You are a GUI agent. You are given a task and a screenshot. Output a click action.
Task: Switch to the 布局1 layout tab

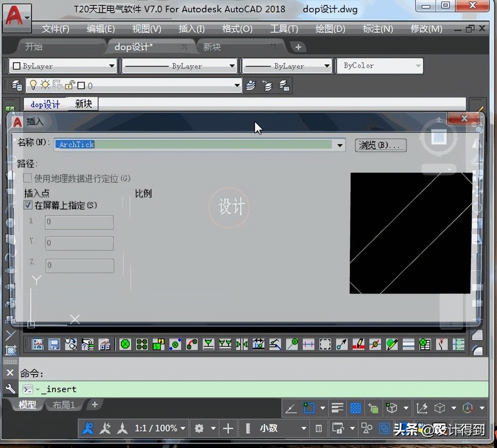coord(64,405)
